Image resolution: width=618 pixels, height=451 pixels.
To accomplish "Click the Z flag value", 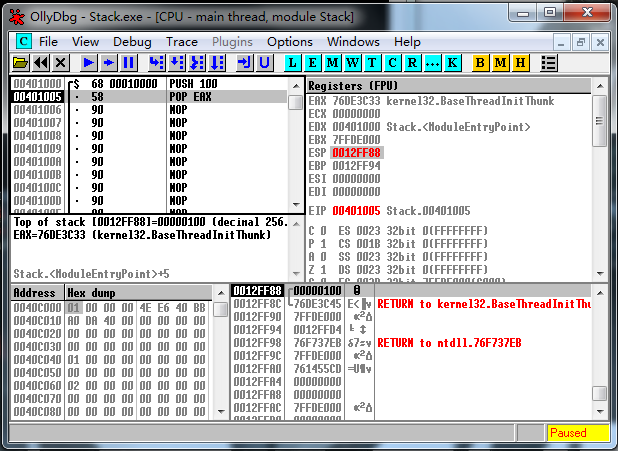I will click(323, 270).
